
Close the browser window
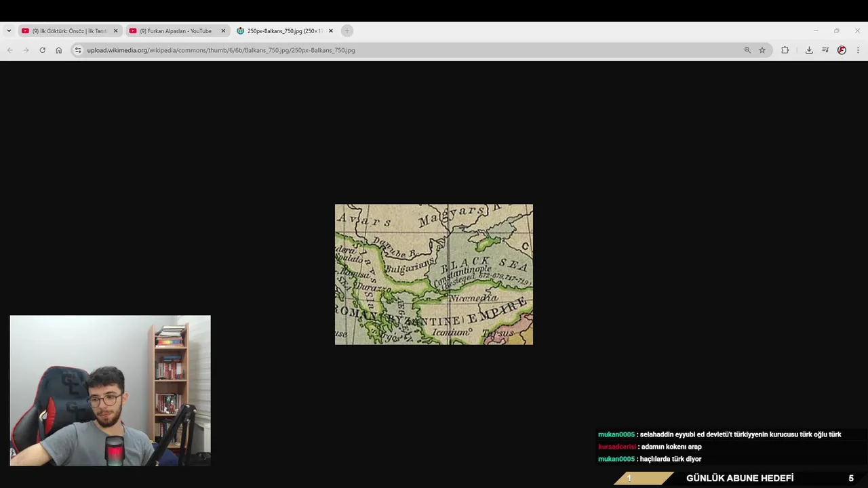[857, 30]
